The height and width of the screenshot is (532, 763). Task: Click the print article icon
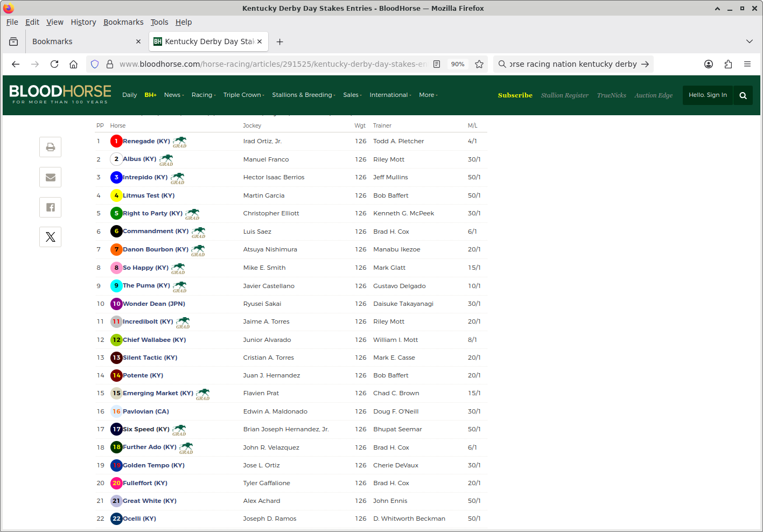[x=50, y=147]
